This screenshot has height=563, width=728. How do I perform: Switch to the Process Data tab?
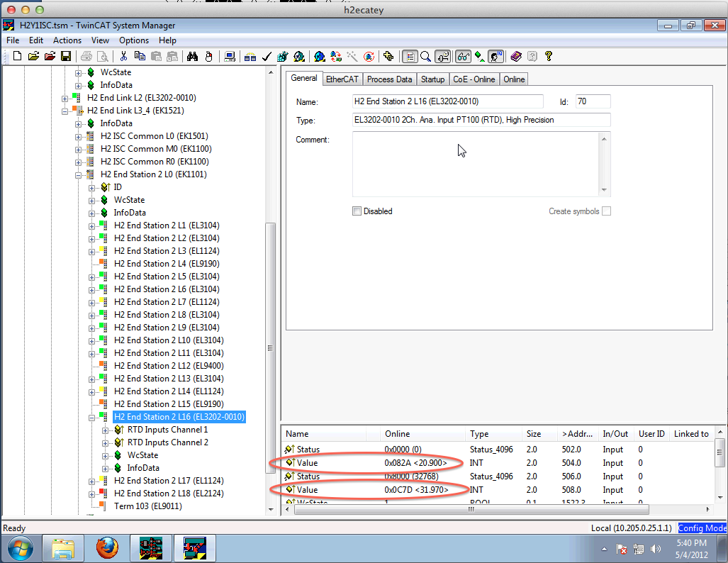point(390,79)
